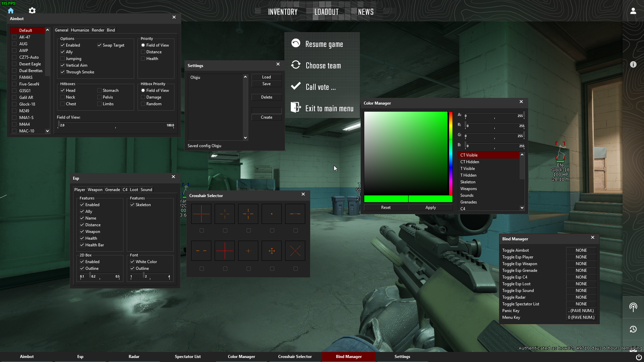Open the recent history clock icon

633,329
